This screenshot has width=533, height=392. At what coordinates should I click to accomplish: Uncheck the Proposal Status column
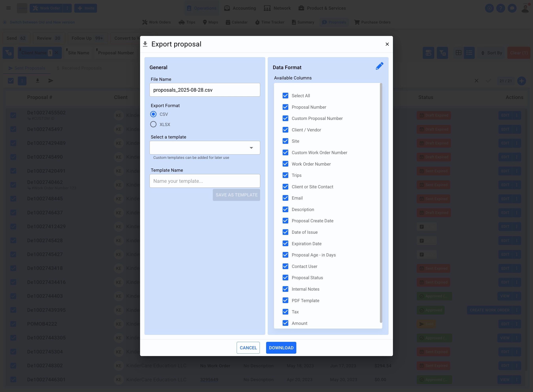pos(285,278)
